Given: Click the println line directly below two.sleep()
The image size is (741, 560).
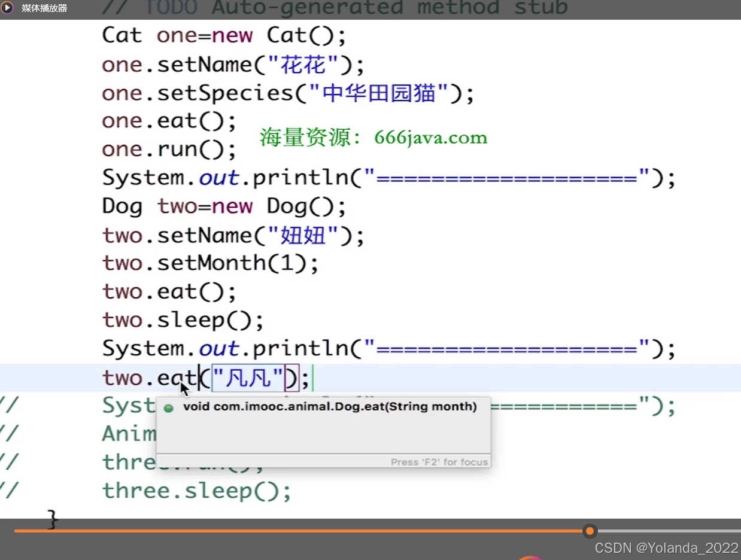Looking at the screenshot, I should [389, 348].
